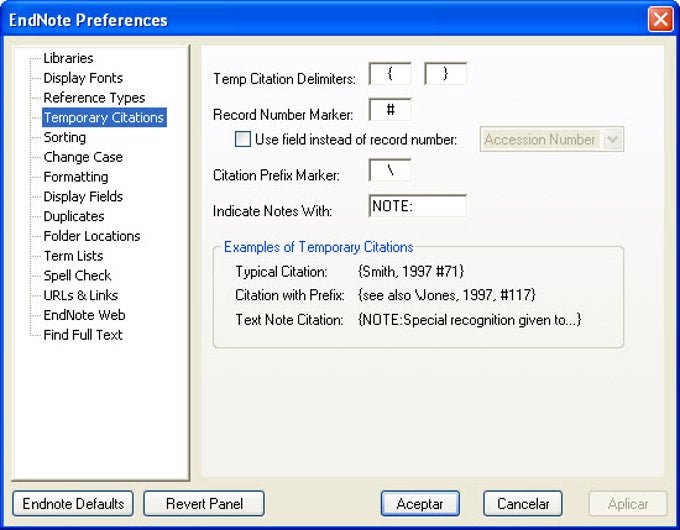
Task: Open Find Full Text settings
Action: pos(83,335)
